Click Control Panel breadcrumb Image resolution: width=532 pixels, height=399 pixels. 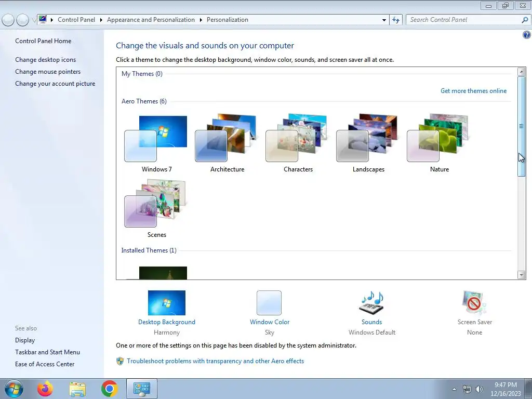point(76,20)
